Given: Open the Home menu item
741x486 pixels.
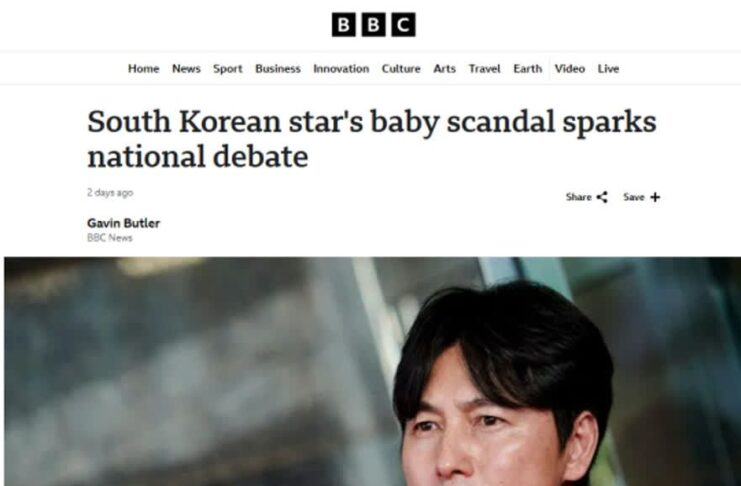Looking at the screenshot, I should 143,69.
